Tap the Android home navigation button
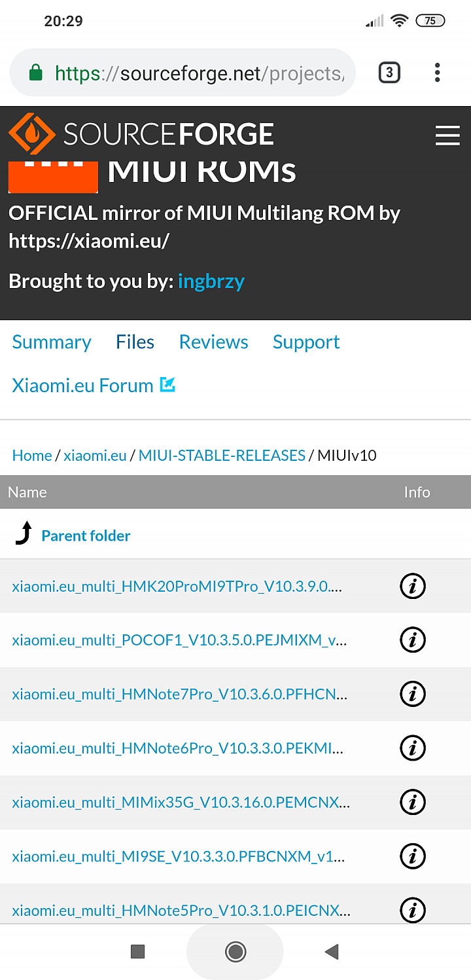Screen dimensions: 471x980 (x=235, y=951)
